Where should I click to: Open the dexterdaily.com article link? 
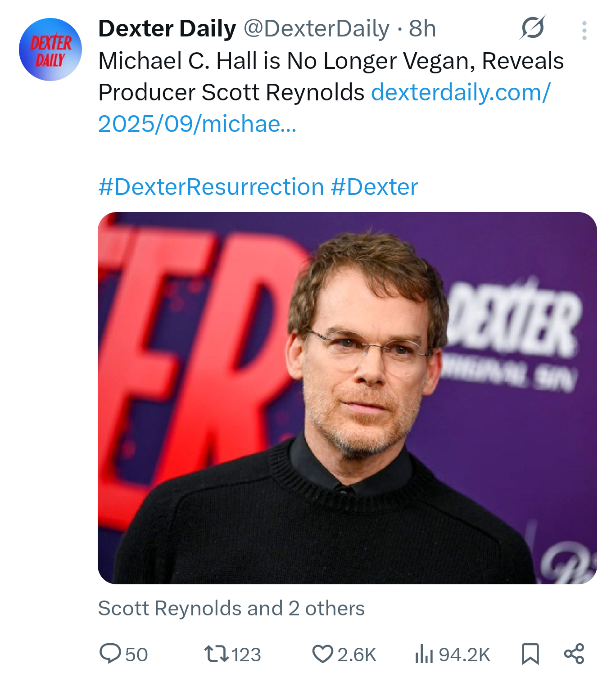pyautogui.click(x=460, y=93)
